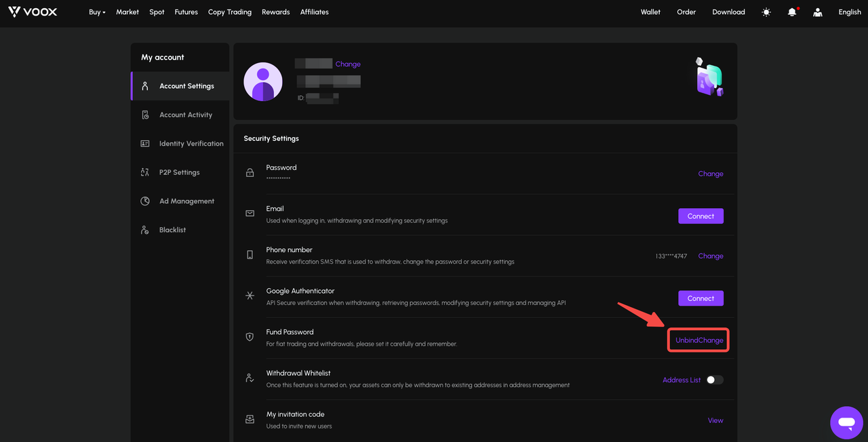The height and width of the screenshot is (442, 868).
Task: Click the masked phone number 133****4747
Action: tap(671, 256)
